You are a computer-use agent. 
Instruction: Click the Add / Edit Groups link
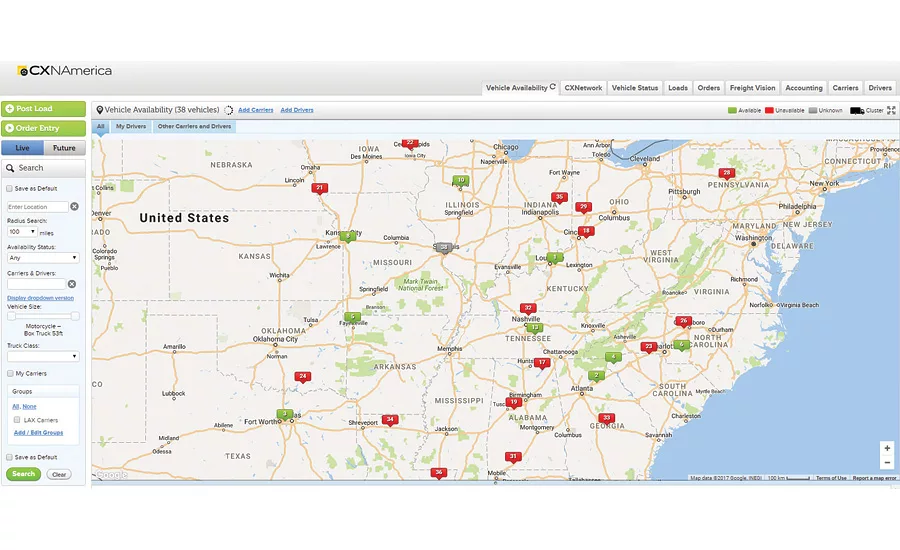tap(38, 433)
